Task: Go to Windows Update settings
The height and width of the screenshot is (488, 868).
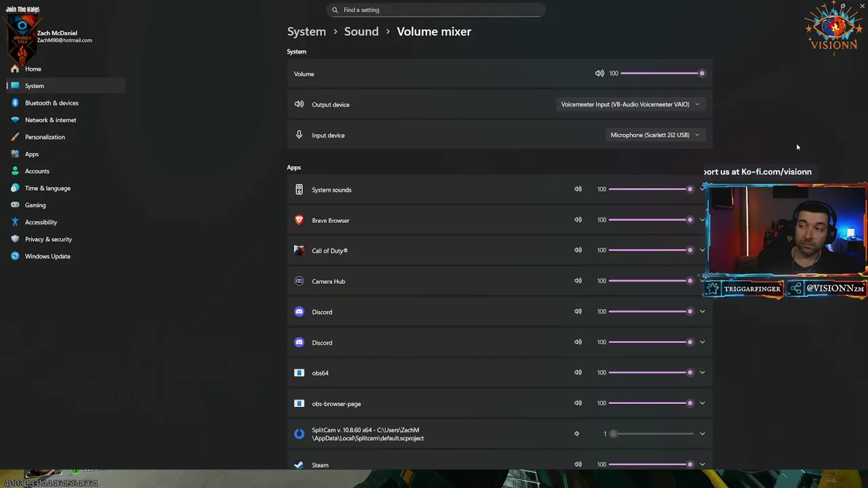Action: tap(47, 256)
